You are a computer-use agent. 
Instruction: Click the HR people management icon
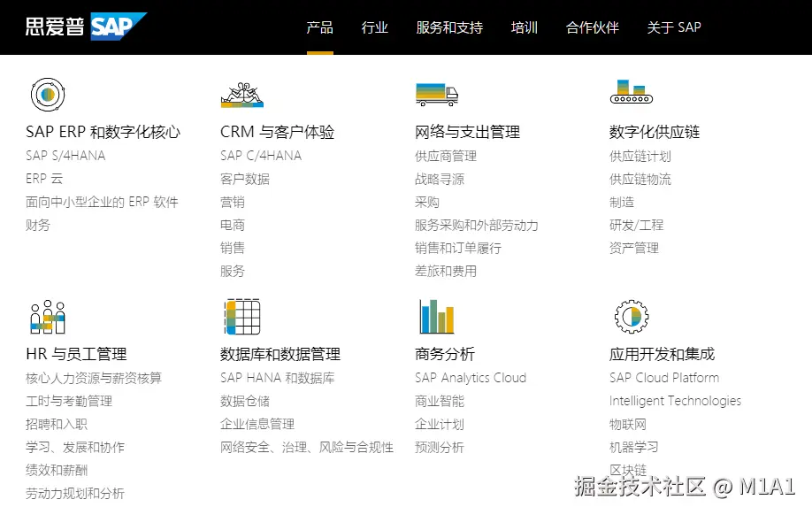click(x=48, y=317)
